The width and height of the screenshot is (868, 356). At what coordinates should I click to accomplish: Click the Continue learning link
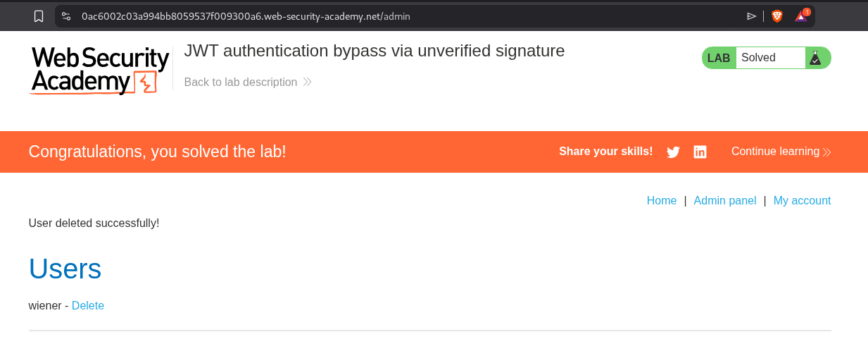775,152
